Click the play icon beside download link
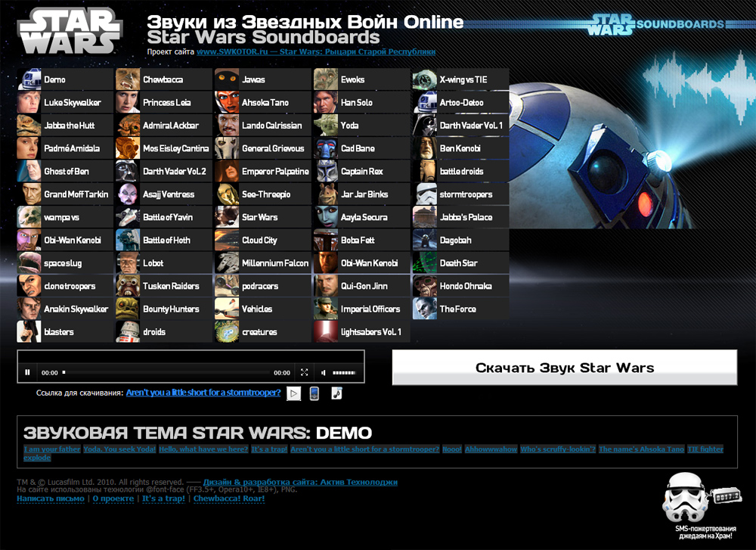This screenshot has width=756, height=550. (x=293, y=393)
